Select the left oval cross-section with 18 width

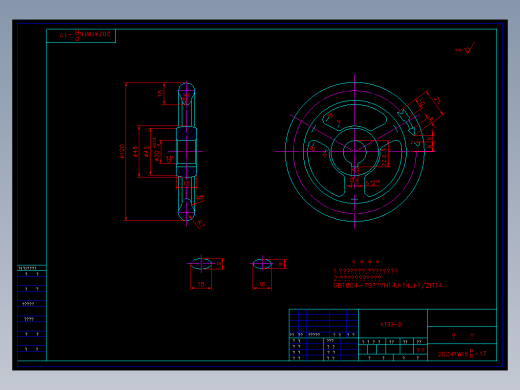(201, 264)
